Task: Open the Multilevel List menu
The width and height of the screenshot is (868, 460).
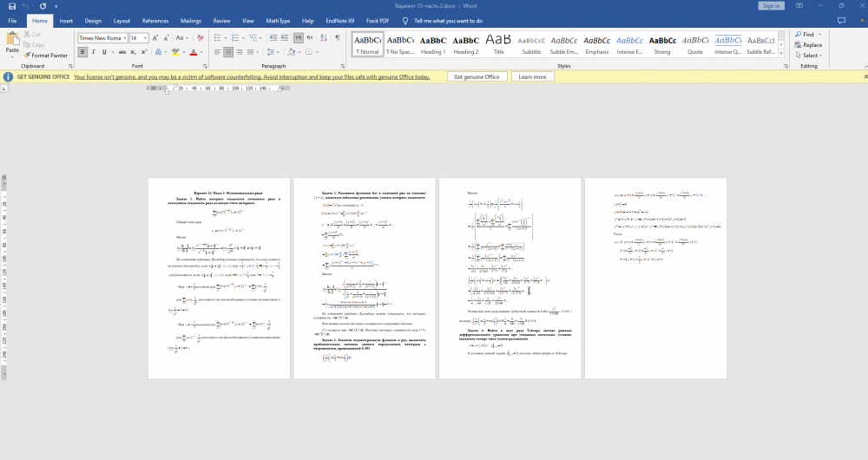Action: click(254, 37)
